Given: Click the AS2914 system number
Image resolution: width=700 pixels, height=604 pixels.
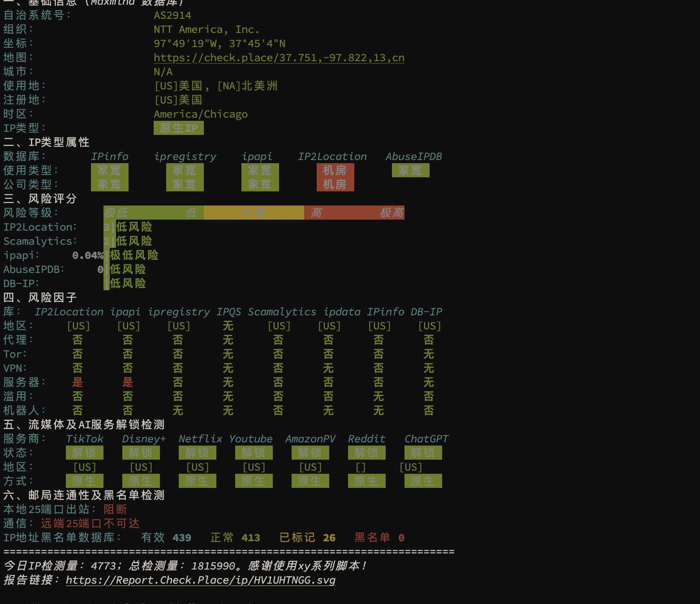Looking at the screenshot, I should (x=172, y=15).
